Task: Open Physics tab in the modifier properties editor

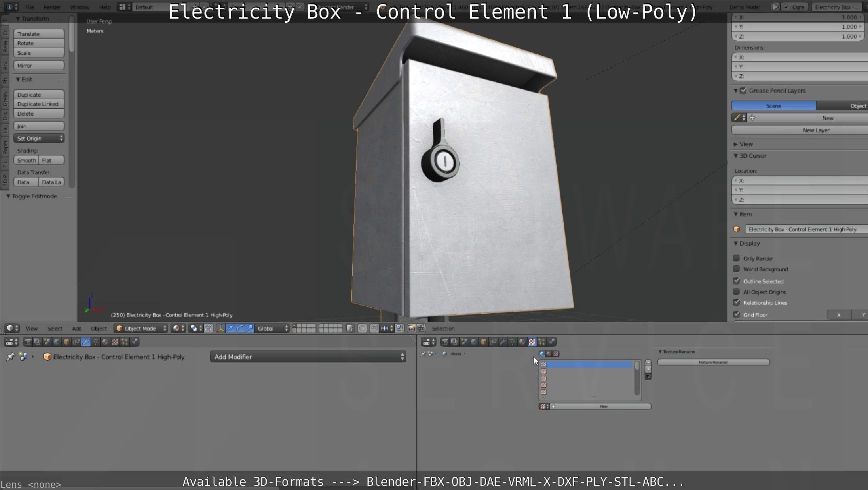Action: (134, 342)
